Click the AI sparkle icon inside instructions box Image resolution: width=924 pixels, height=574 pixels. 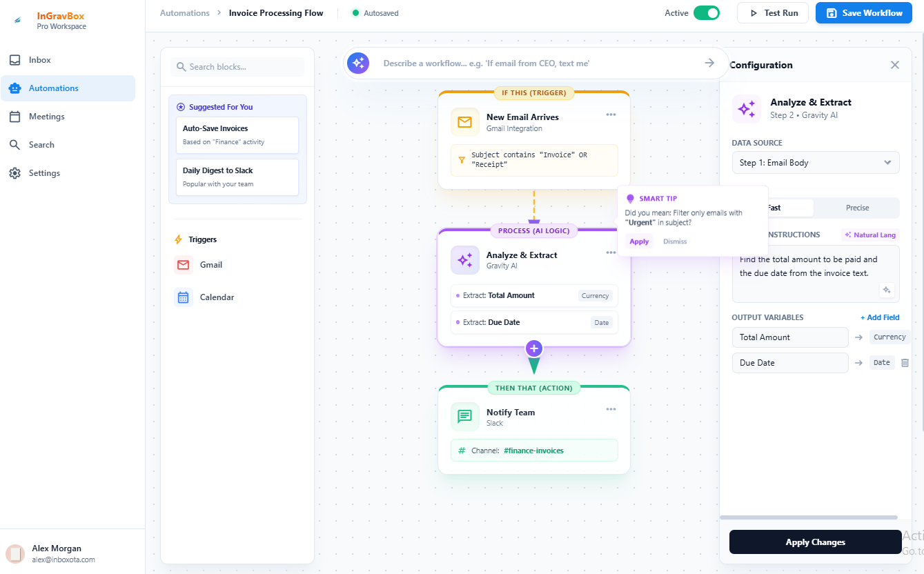point(887,290)
